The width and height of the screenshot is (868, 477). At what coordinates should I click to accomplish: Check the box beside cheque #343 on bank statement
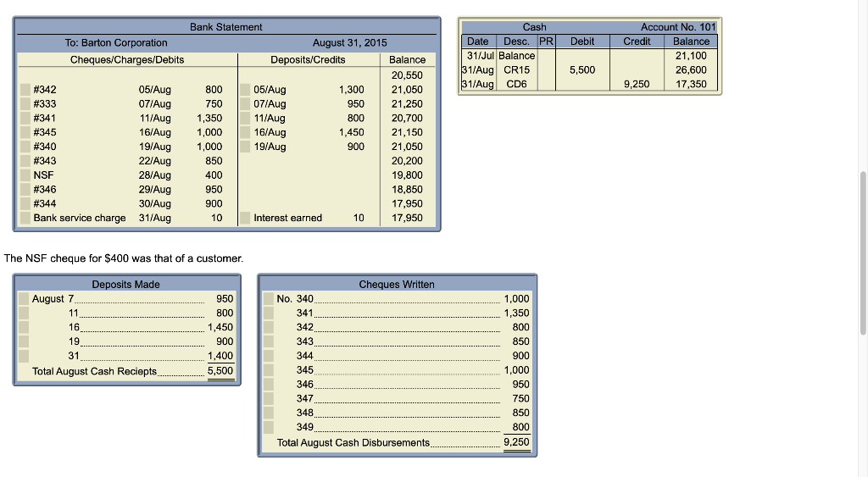click(x=25, y=161)
